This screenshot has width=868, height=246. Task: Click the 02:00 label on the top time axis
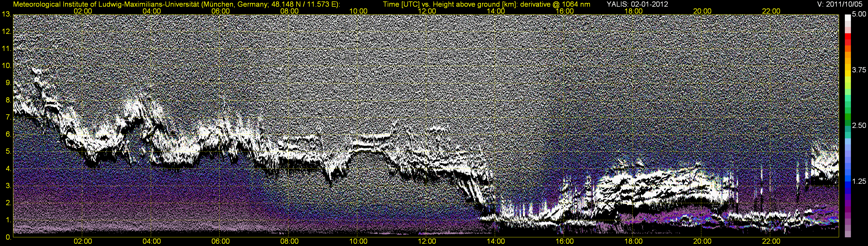point(83,11)
